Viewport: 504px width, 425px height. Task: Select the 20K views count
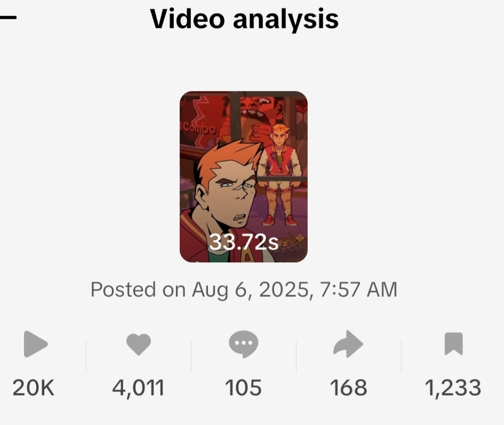pyautogui.click(x=34, y=388)
